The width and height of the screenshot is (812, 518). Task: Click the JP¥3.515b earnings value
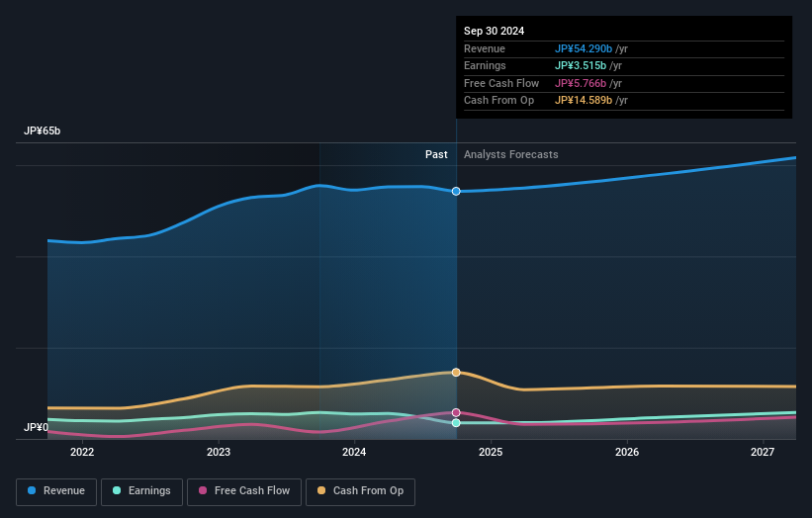[x=580, y=65]
